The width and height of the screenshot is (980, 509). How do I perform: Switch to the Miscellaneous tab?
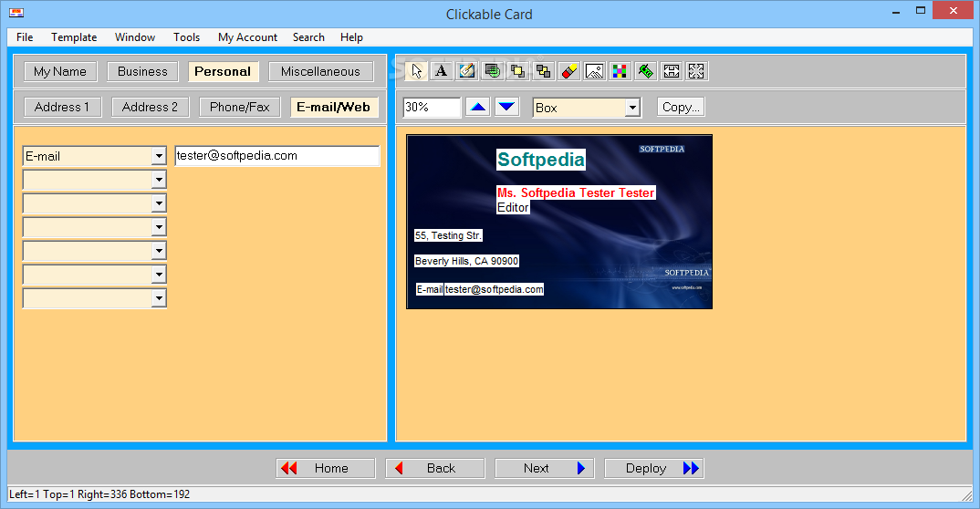320,71
